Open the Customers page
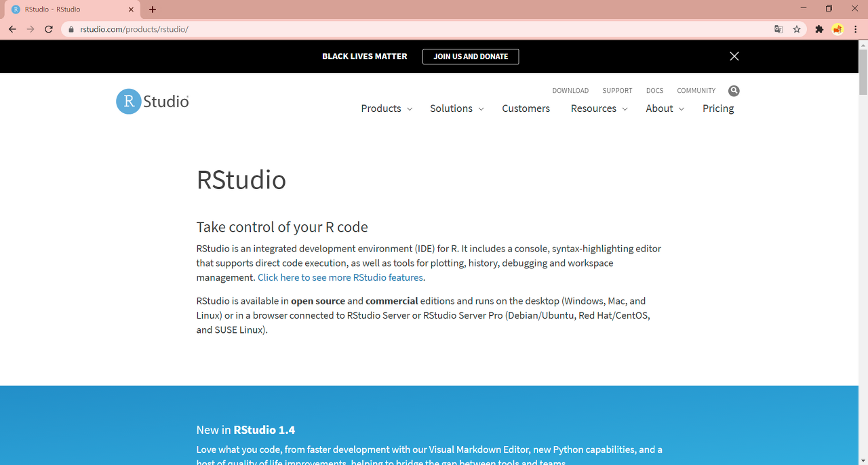This screenshot has width=868, height=465. [x=526, y=108]
